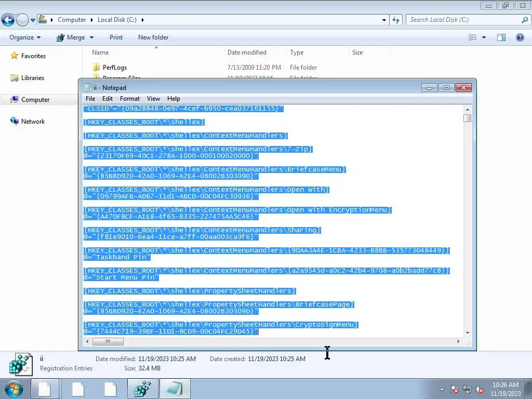532x399 pixels.
Task: Select Computer in the navigation pane
Action: click(x=35, y=99)
